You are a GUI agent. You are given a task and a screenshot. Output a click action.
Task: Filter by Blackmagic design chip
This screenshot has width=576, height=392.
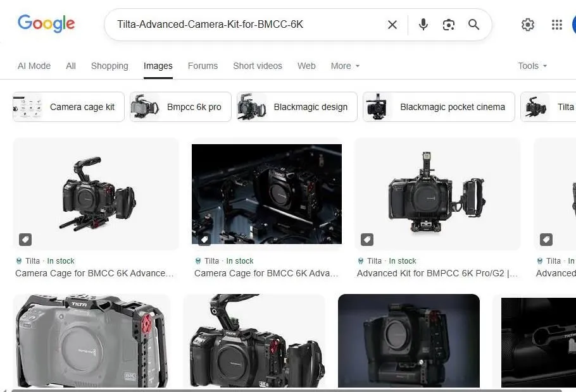click(x=297, y=107)
